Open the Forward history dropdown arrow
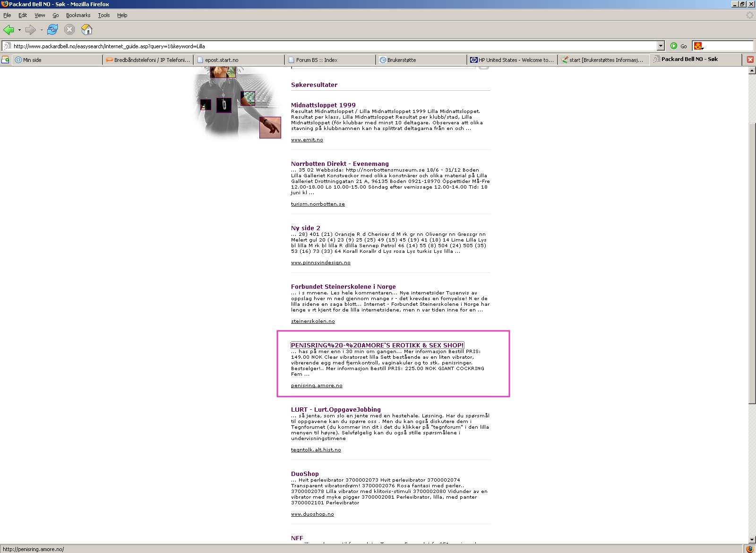The image size is (756, 553). click(x=42, y=30)
